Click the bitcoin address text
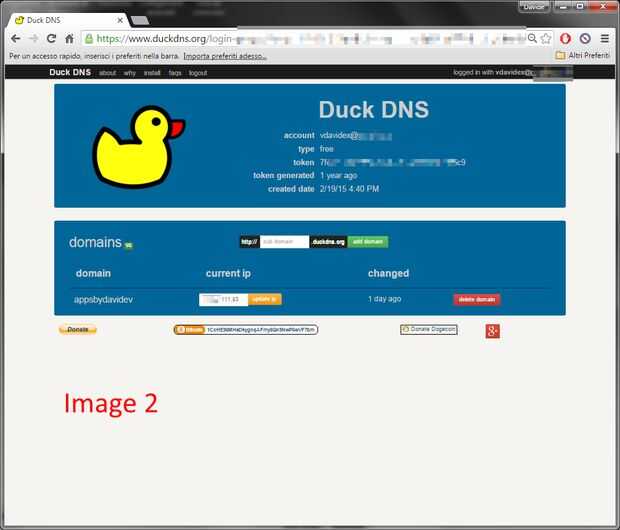This screenshot has height=530, width=620. [261, 329]
